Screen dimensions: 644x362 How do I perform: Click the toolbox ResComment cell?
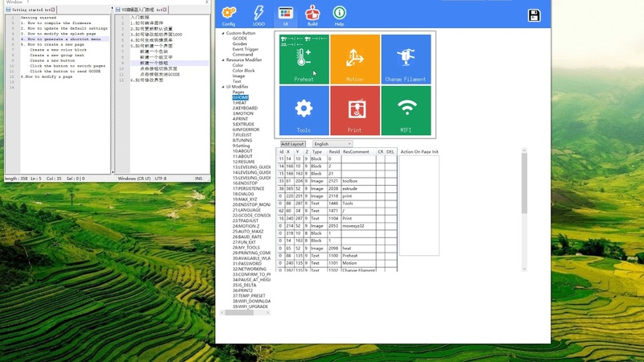pyautogui.click(x=358, y=181)
